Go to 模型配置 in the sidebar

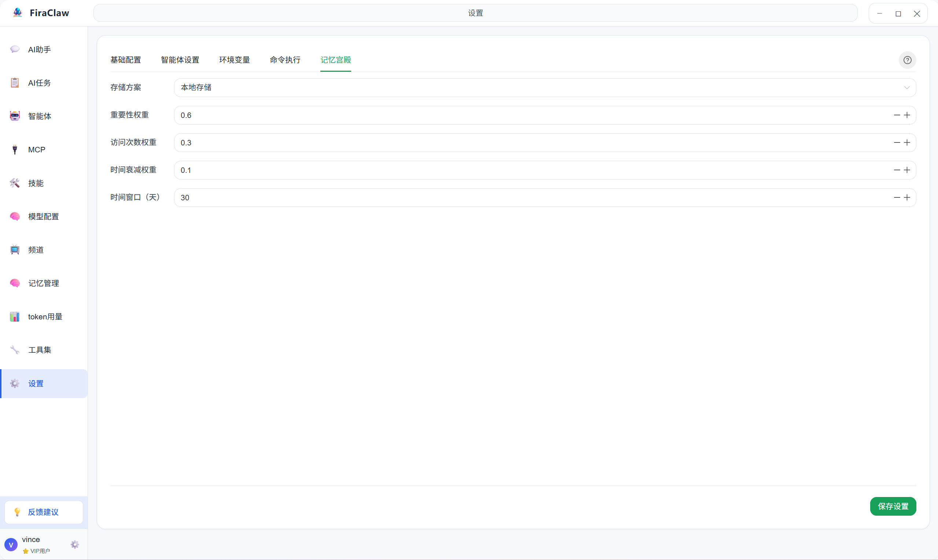pyautogui.click(x=44, y=216)
